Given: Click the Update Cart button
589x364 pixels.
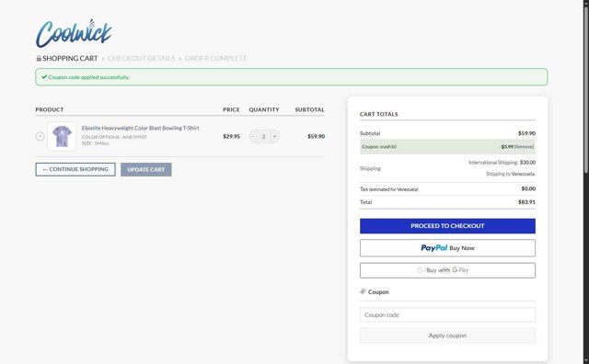Looking at the screenshot, I should [146, 170].
